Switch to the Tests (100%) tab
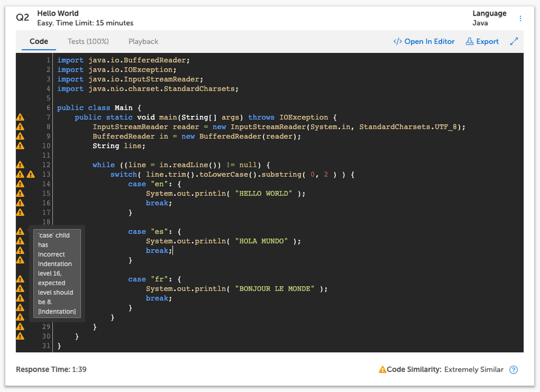540x392 pixels. coord(88,42)
